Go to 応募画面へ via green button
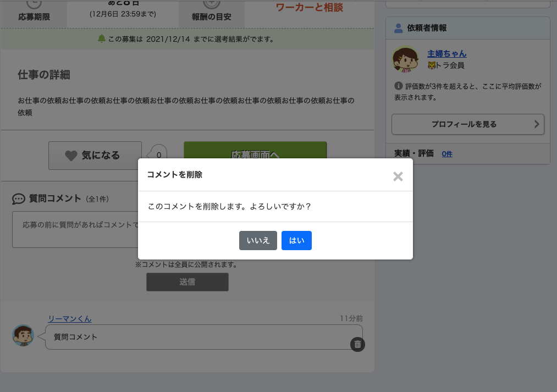The width and height of the screenshot is (557, 392). click(x=255, y=151)
